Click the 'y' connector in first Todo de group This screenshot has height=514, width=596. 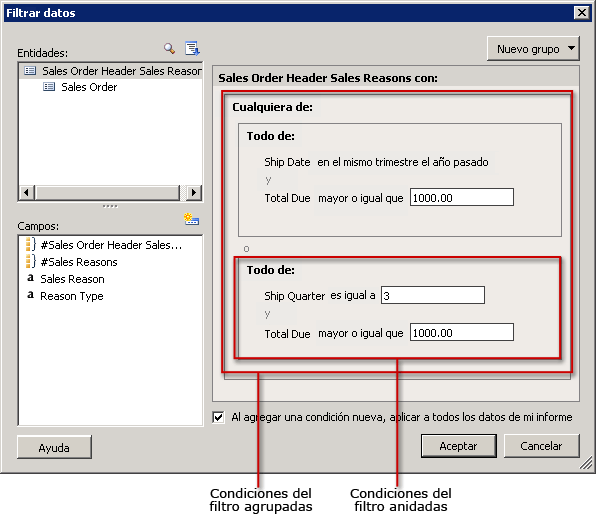pos(268,180)
